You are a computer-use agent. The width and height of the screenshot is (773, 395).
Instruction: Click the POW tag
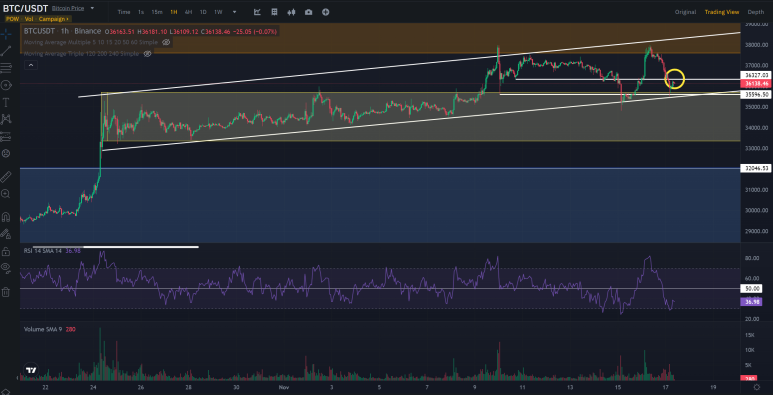click(11, 19)
